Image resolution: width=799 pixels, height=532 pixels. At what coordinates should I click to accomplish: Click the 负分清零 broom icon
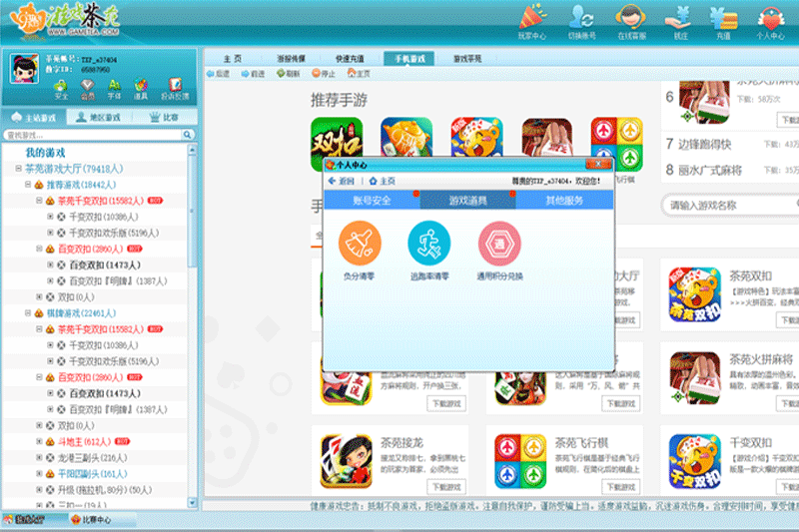pos(360,243)
